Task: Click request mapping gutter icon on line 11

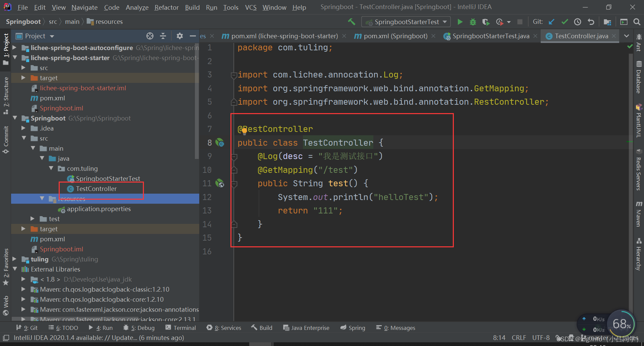Action: click(x=220, y=183)
